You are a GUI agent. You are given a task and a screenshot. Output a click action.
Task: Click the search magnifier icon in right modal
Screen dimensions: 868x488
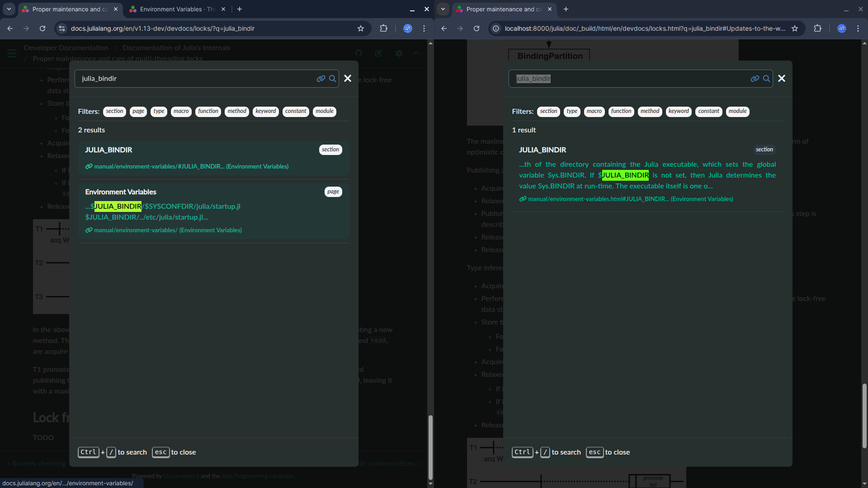point(766,79)
